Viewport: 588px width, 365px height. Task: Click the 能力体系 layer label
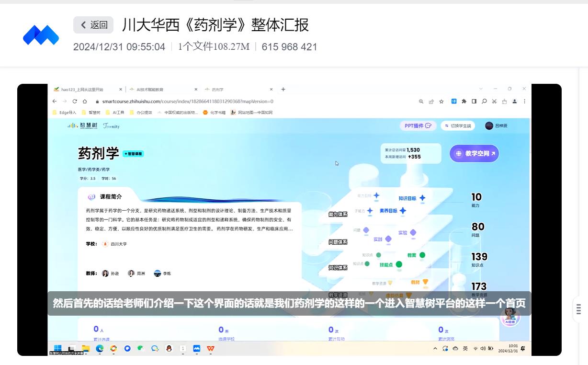[338, 214]
